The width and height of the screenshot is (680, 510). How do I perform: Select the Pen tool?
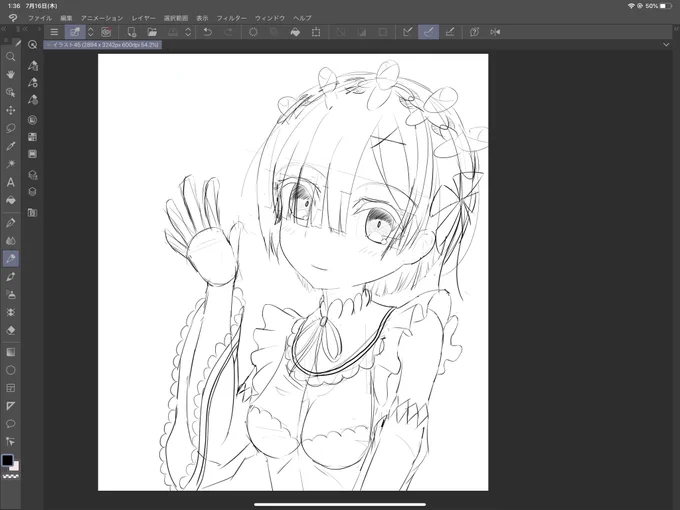coord(11,223)
